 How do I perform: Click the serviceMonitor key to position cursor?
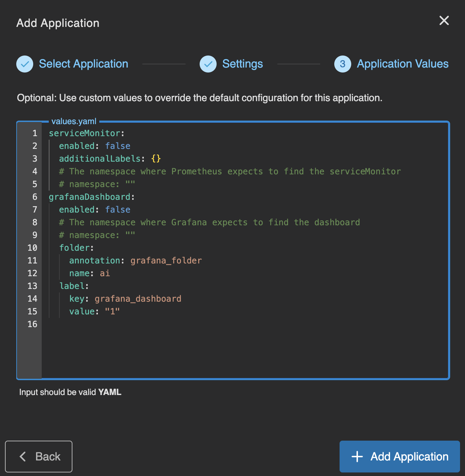point(84,133)
